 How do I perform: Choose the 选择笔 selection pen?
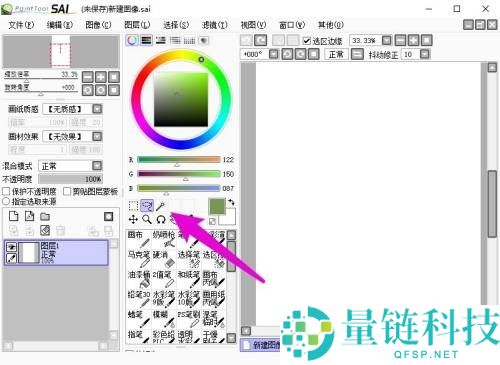189,259
